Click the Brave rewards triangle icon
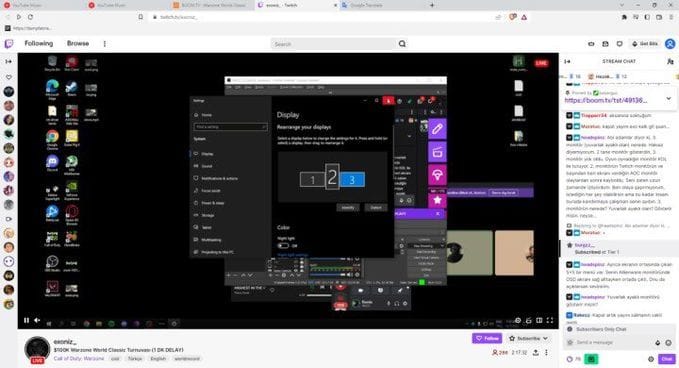The image size is (679, 368). coord(524,17)
